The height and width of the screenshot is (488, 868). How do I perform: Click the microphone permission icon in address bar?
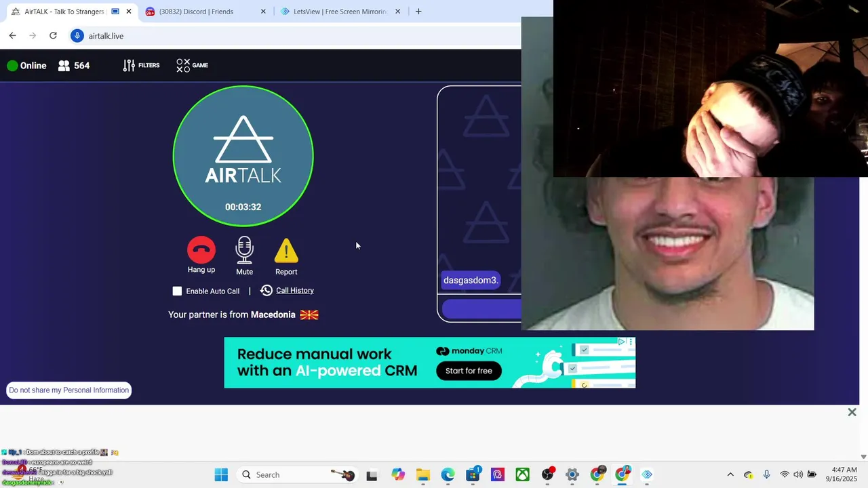coord(77,36)
